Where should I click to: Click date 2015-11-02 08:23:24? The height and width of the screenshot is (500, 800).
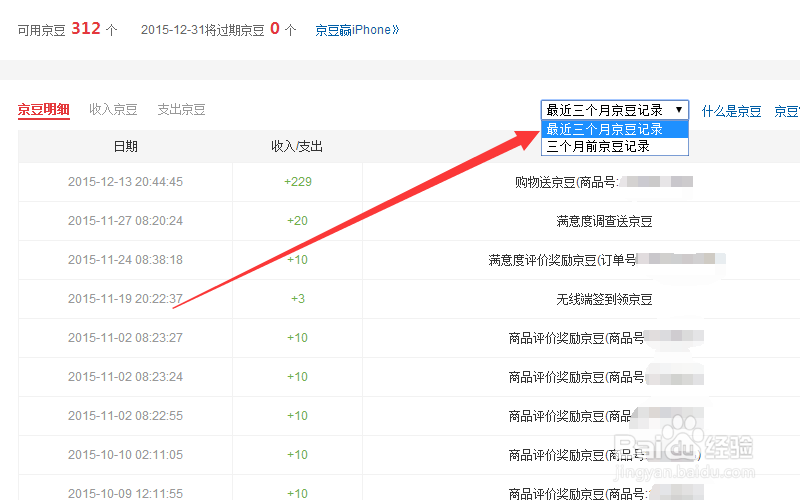(x=126, y=377)
